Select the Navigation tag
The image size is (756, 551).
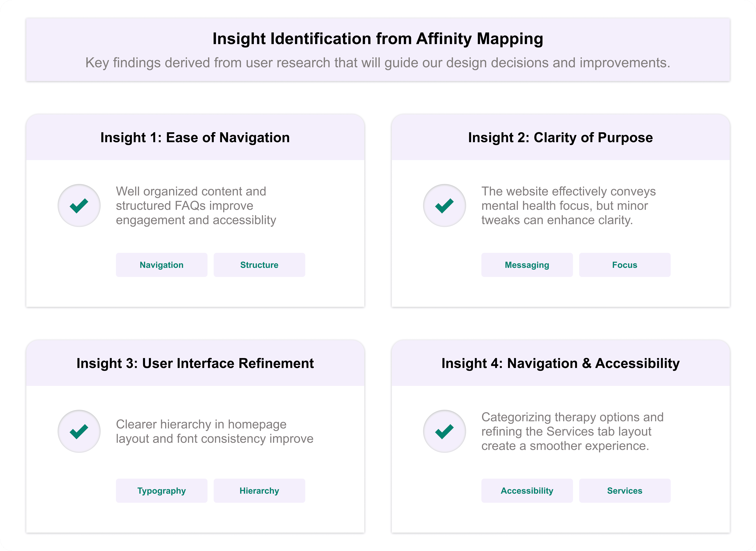[161, 265]
